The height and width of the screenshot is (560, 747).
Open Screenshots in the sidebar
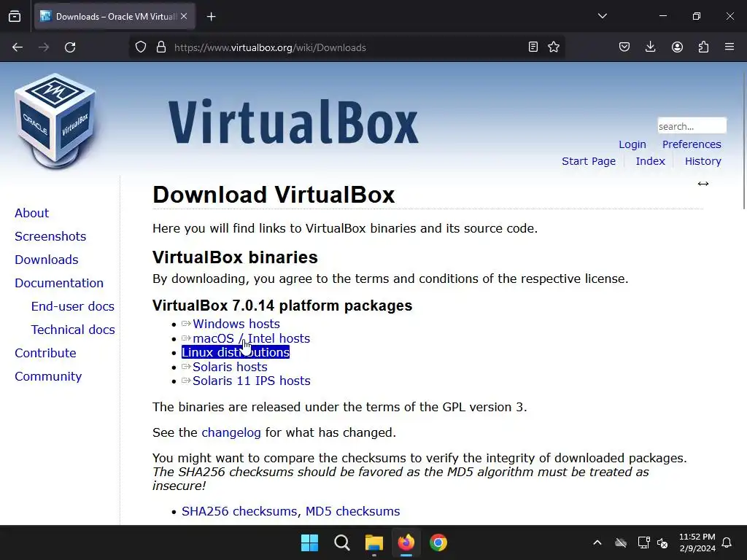click(x=50, y=236)
